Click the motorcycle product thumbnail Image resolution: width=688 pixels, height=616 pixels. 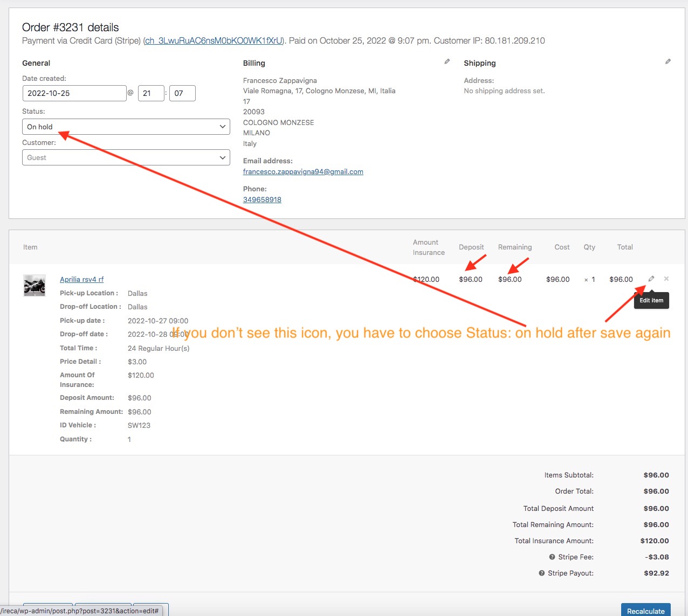click(x=35, y=286)
